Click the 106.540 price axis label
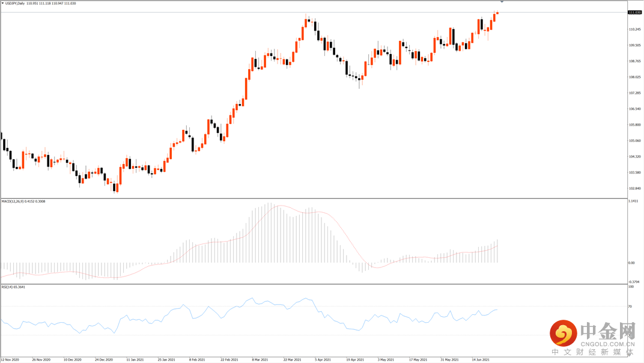Screen dimensions: 644x363 tap(634, 109)
